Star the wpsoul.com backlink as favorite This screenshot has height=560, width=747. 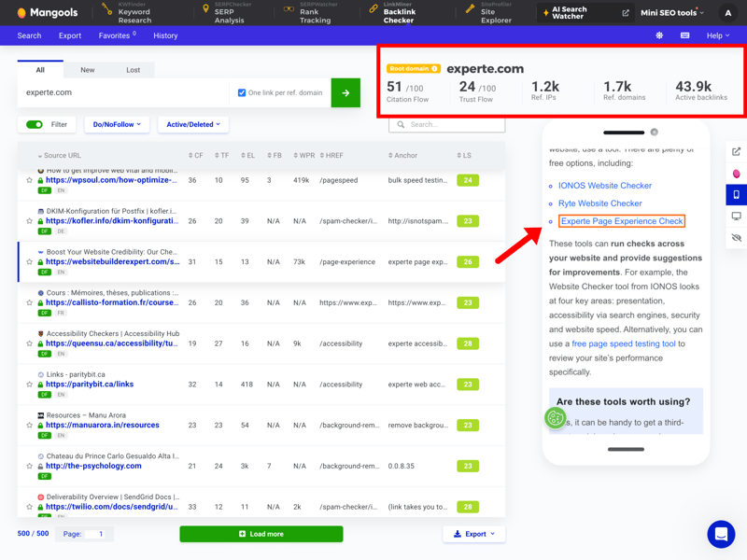click(30, 180)
